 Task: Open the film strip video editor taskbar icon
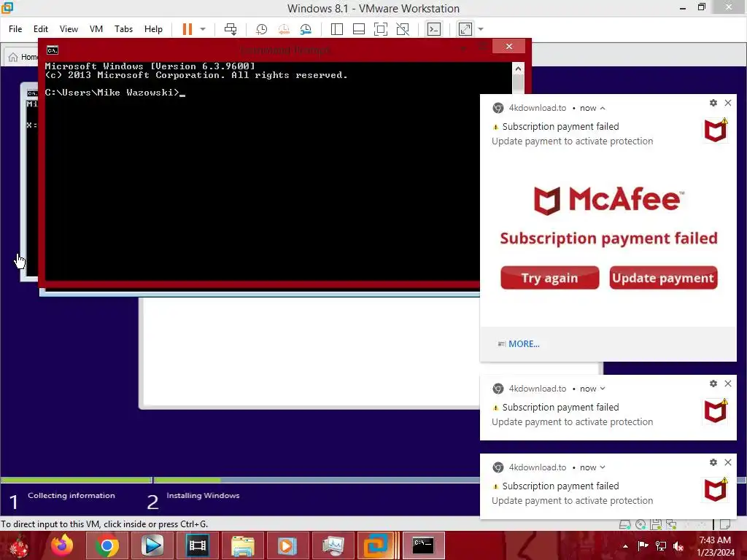tap(197, 545)
